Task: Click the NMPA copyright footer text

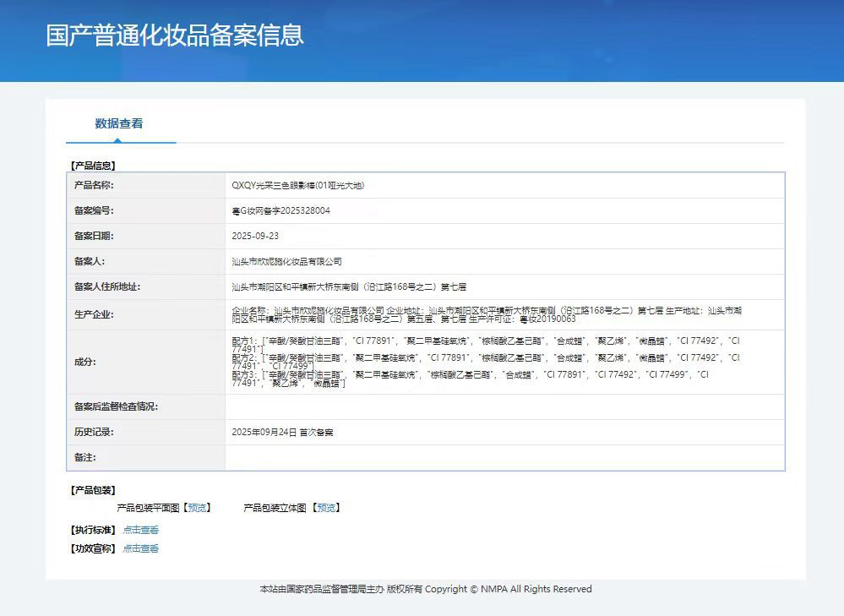Action: coord(426,589)
